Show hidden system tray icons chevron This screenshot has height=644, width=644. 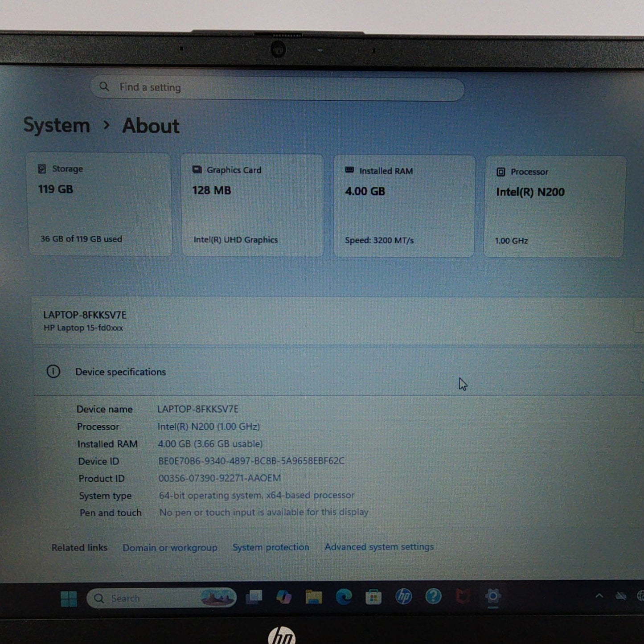599,596
